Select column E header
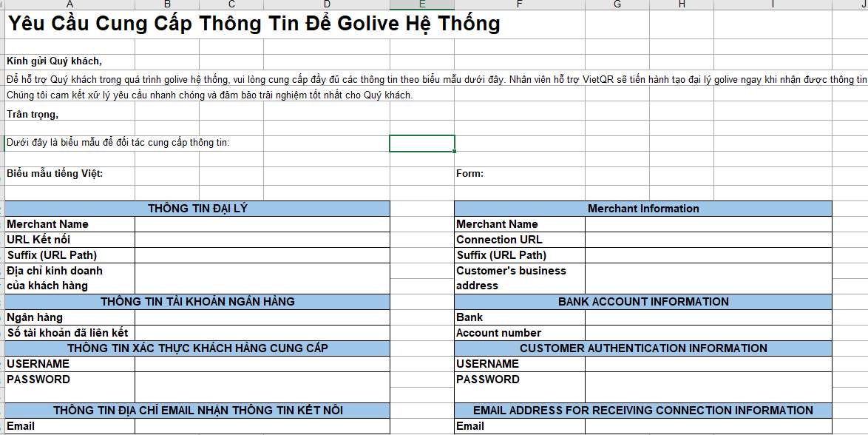 tap(422, 4)
